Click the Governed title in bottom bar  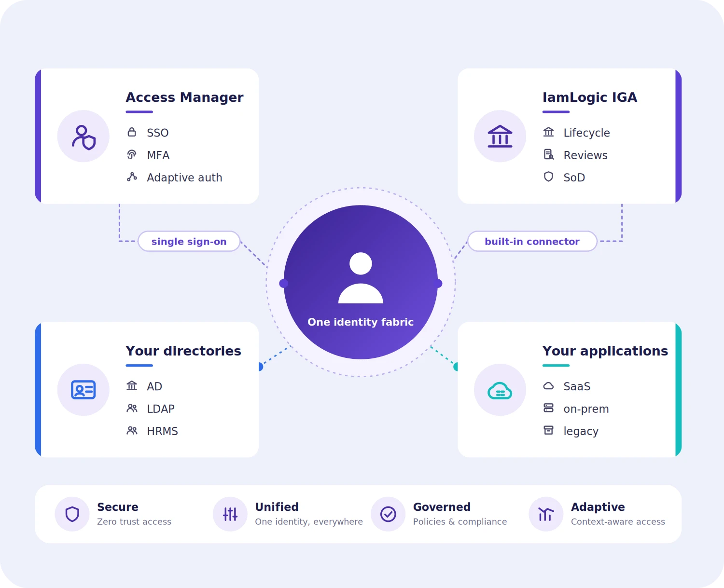pos(442,507)
